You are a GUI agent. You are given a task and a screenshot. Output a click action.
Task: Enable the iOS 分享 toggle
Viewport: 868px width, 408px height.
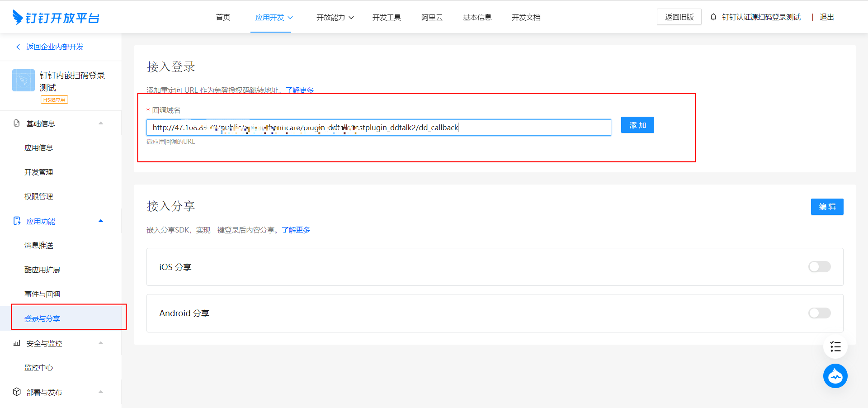819,267
